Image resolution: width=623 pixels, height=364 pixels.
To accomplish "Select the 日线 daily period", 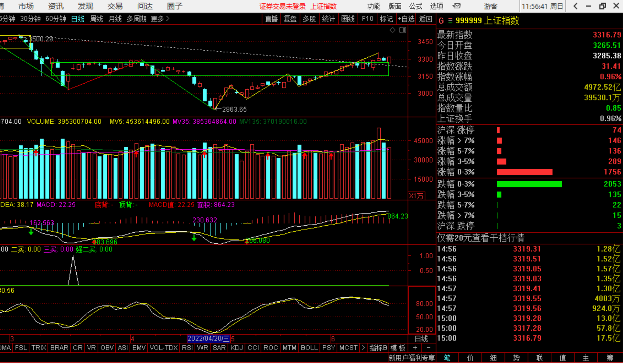I will [x=78, y=19].
